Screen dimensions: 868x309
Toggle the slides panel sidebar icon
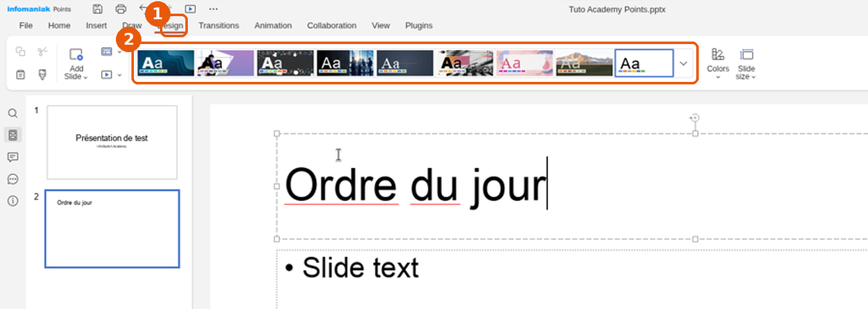tap(12, 135)
